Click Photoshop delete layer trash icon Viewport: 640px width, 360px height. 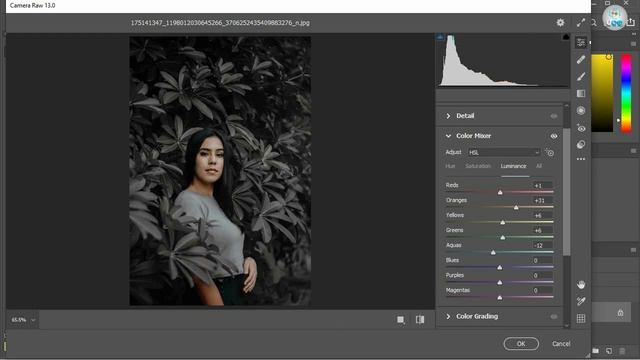[x=622, y=351]
